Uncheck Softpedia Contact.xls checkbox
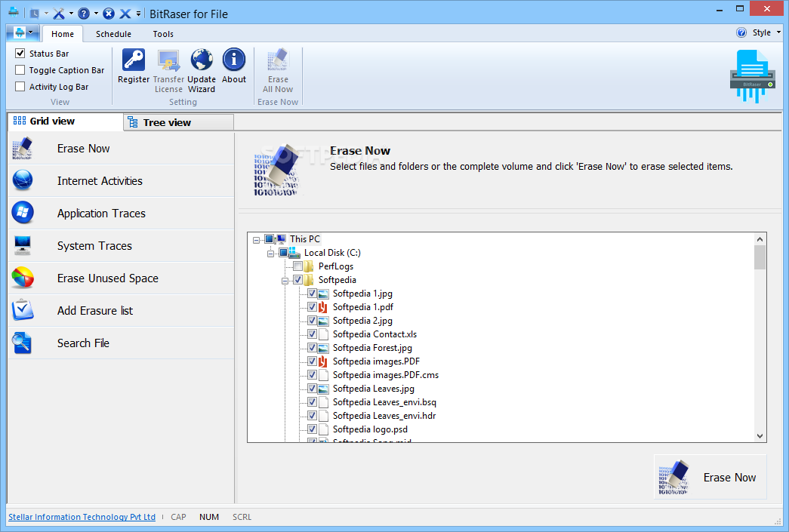The height and width of the screenshot is (532, 789). 312,334
